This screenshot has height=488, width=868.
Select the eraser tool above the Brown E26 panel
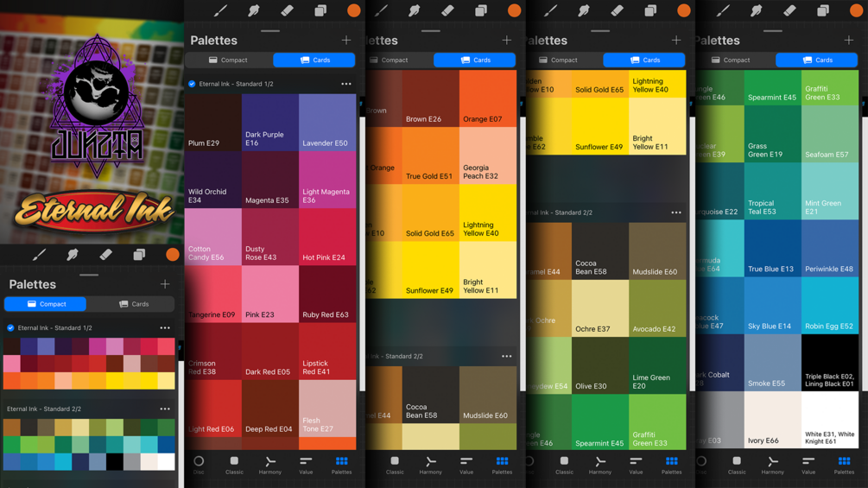(448, 10)
